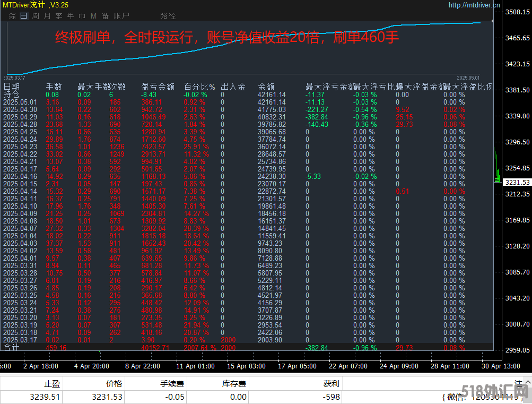Screen dimensions: 532x404
Task: Click the profit value -598
Action: (331, 397)
